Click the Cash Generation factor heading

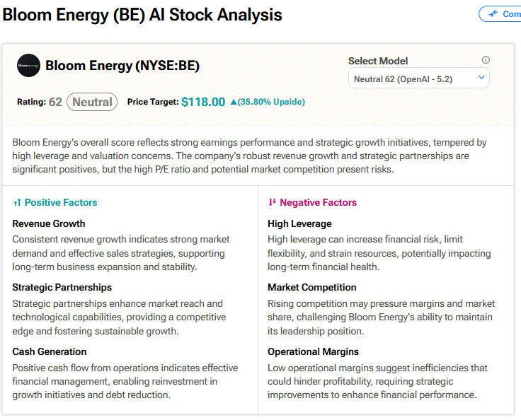pyautogui.click(x=50, y=351)
